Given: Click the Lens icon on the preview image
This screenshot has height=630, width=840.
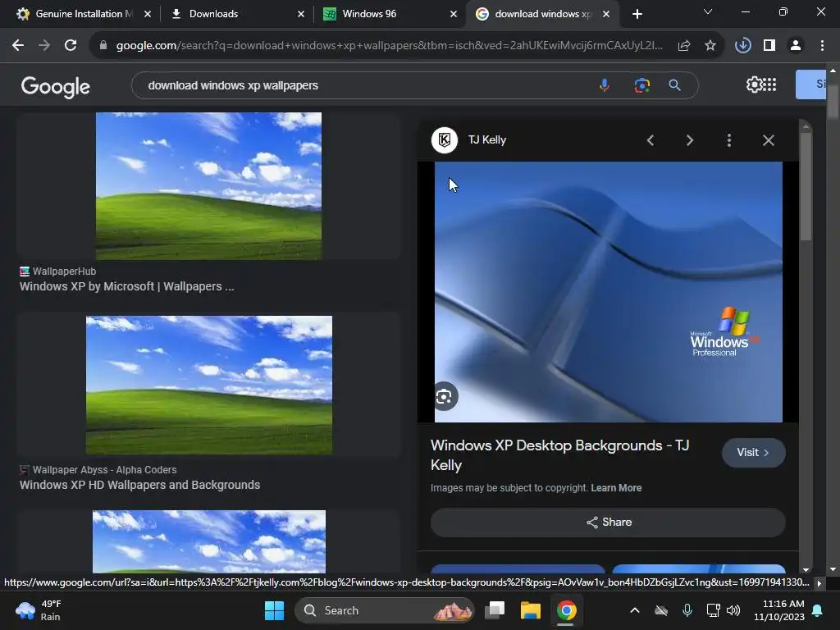Looking at the screenshot, I should pyautogui.click(x=444, y=396).
